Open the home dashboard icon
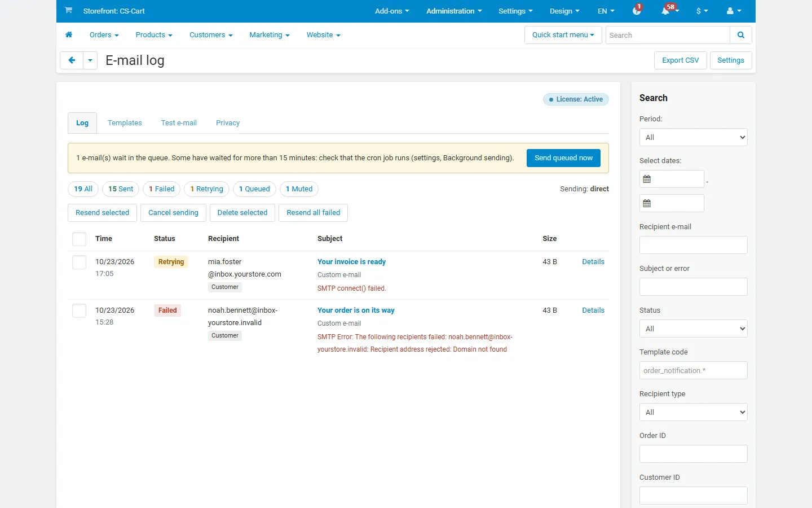812x508 pixels. coord(69,35)
